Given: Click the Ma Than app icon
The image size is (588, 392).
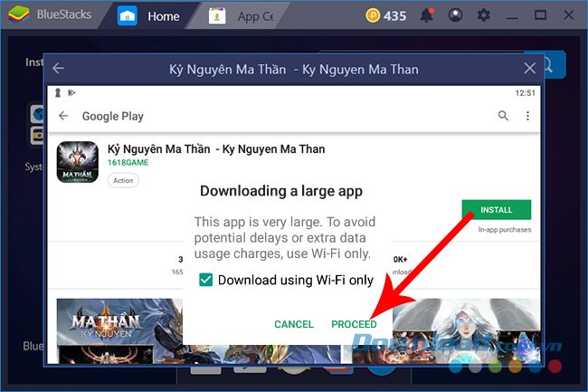Looking at the screenshot, I should [78, 162].
